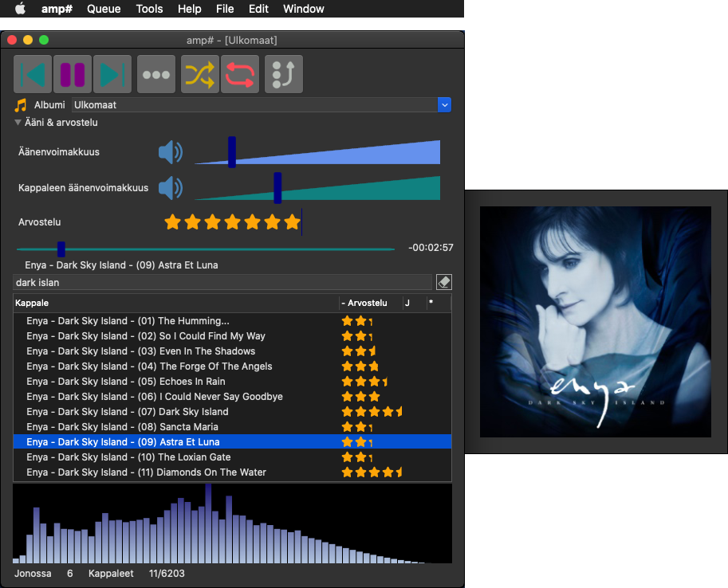Click the music note Albumi icon
Viewport: 728px width, 588px height.
click(21, 105)
